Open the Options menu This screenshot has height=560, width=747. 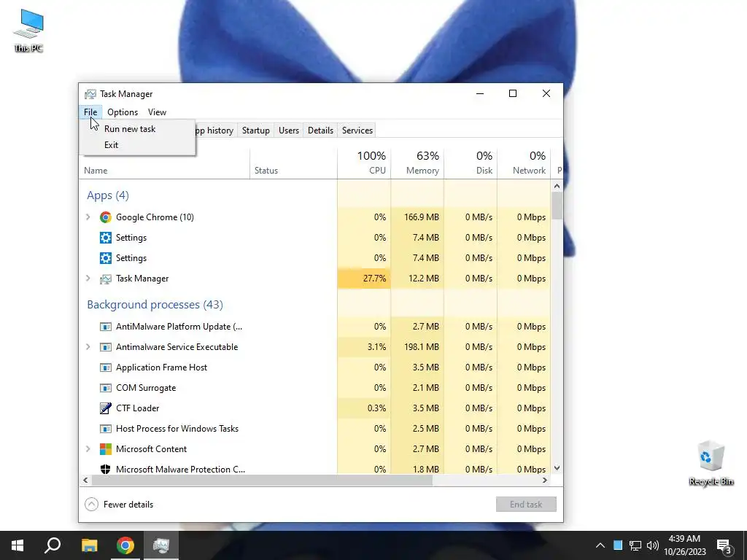pos(123,112)
